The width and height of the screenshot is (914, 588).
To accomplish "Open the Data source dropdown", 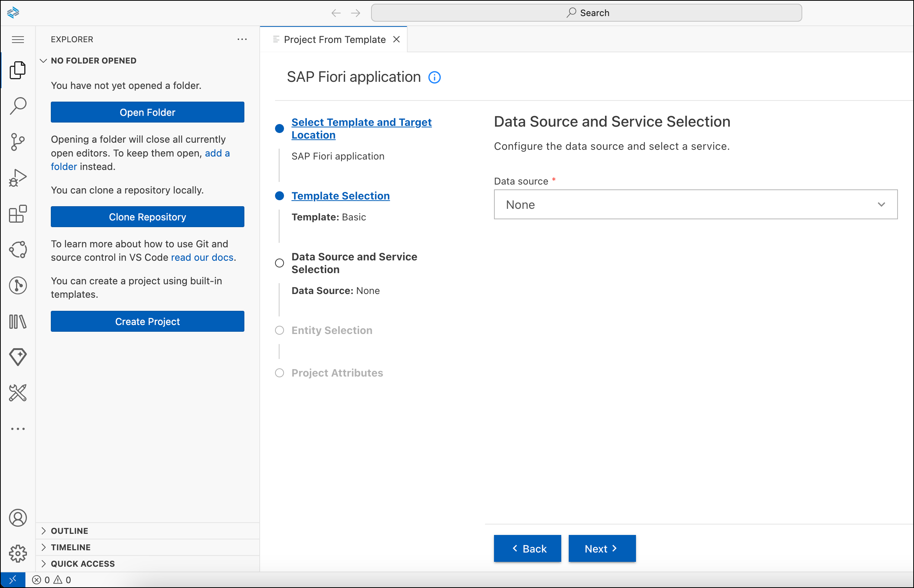I will pyautogui.click(x=695, y=205).
